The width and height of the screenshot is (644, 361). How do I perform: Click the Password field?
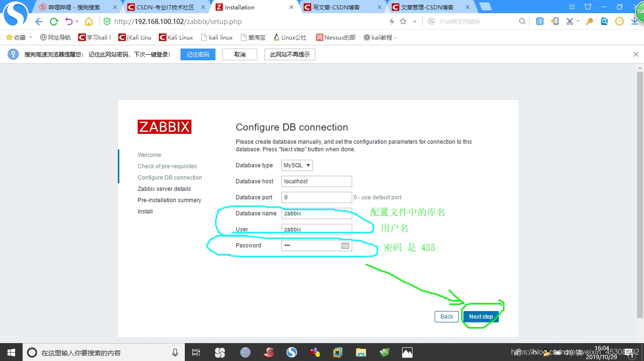click(x=317, y=246)
